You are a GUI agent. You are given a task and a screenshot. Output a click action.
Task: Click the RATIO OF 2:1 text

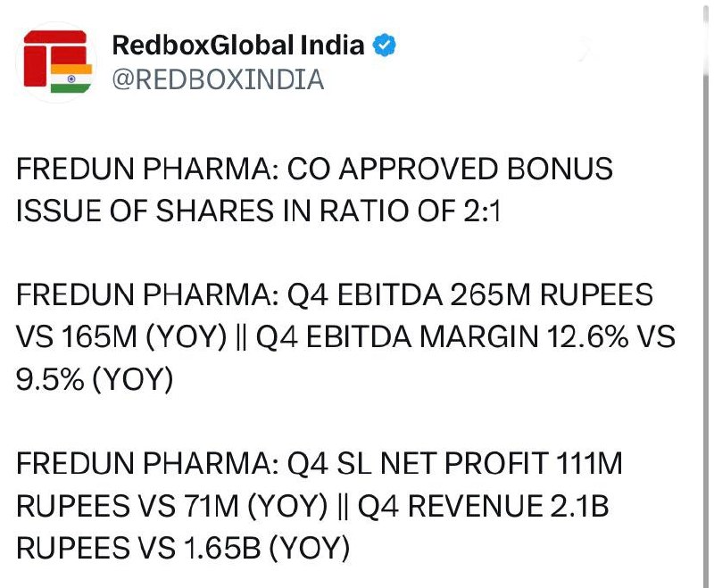point(411,211)
